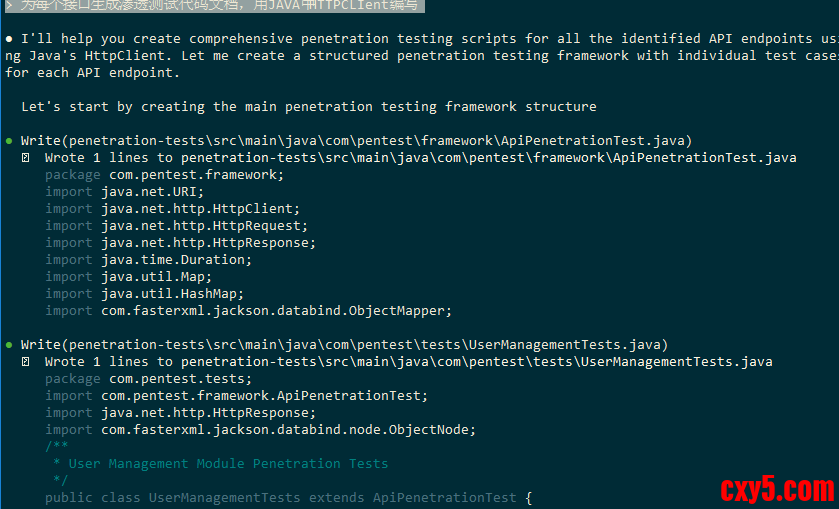Click the "import java.util.HashMap;" line
Screen dimensions: 839x509
pos(144,294)
